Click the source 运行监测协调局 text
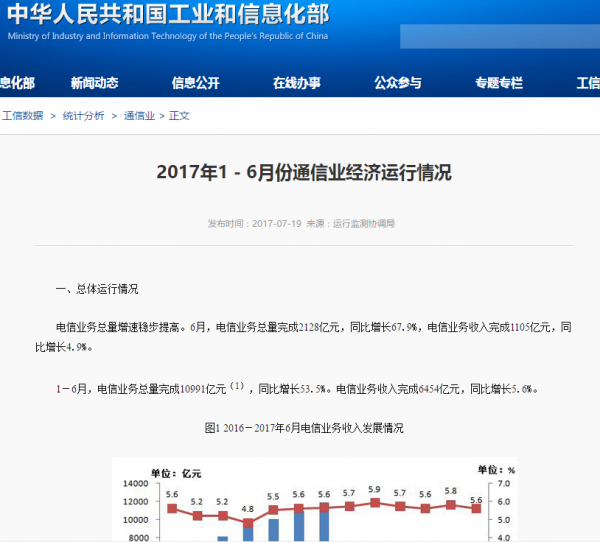The image size is (600, 542). tap(364, 224)
